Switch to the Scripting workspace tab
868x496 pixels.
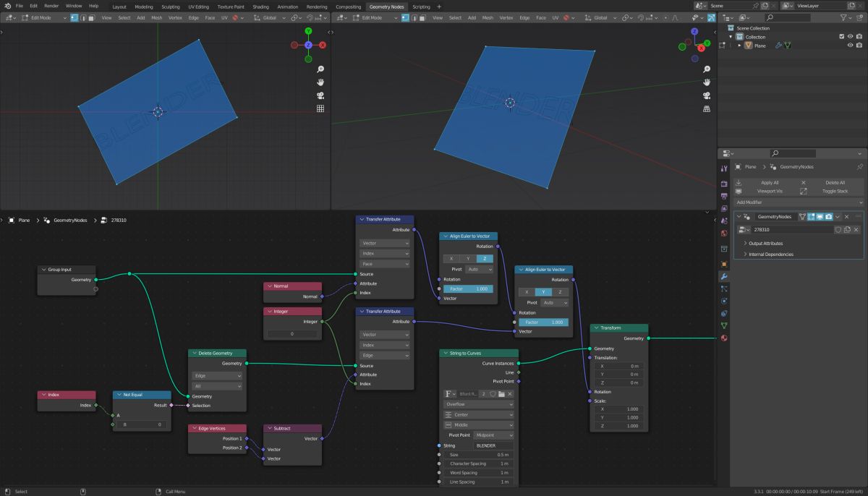pyautogui.click(x=421, y=7)
